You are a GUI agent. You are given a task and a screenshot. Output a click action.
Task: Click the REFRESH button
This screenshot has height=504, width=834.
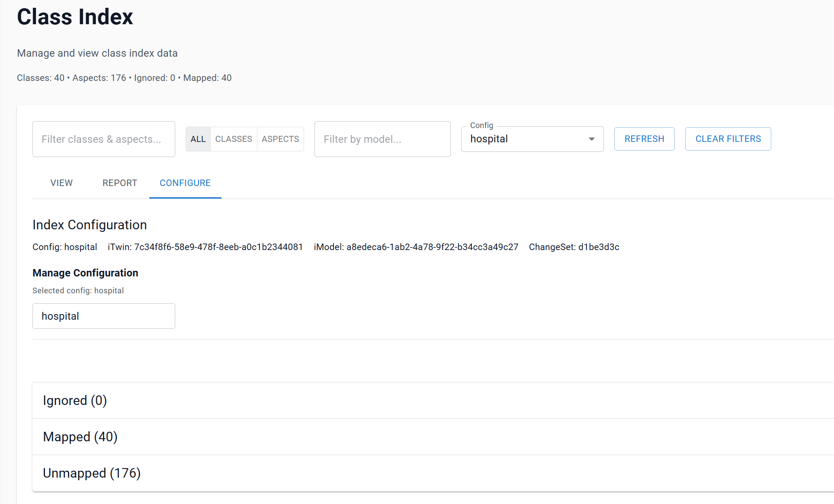[644, 139]
